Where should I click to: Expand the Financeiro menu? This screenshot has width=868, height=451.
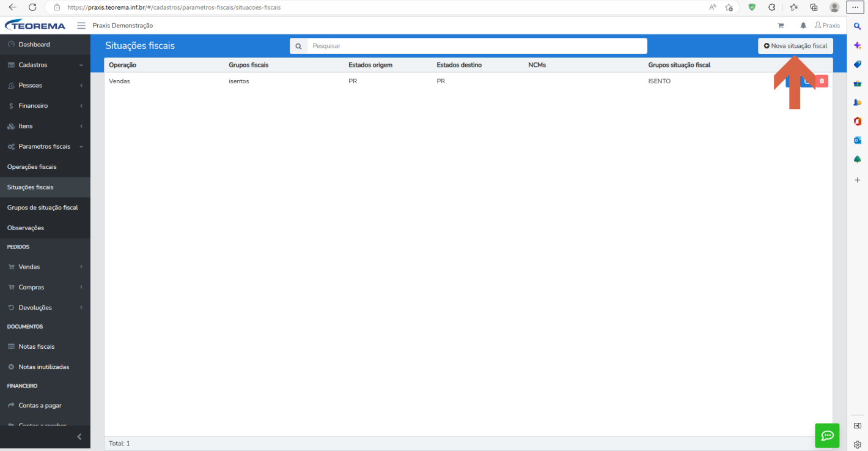(x=45, y=106)
